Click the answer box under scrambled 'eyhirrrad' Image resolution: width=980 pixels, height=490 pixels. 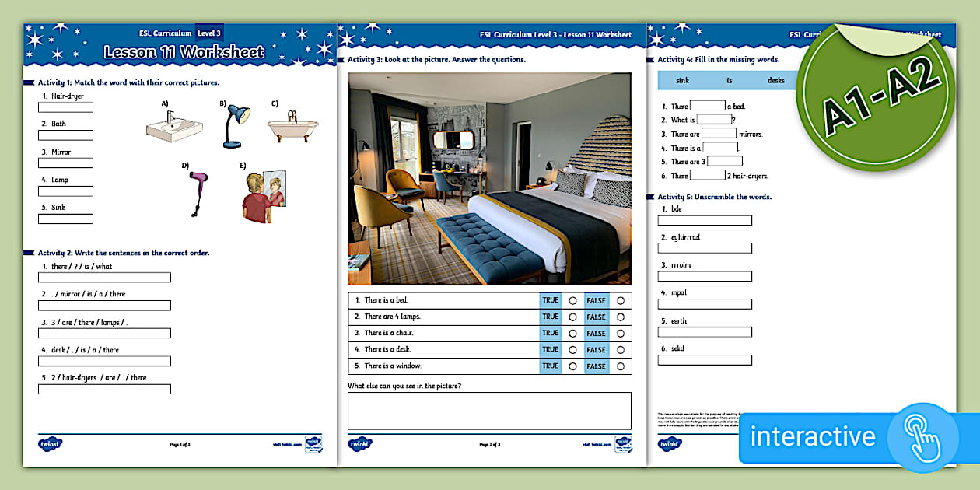[x=705, y=248]
